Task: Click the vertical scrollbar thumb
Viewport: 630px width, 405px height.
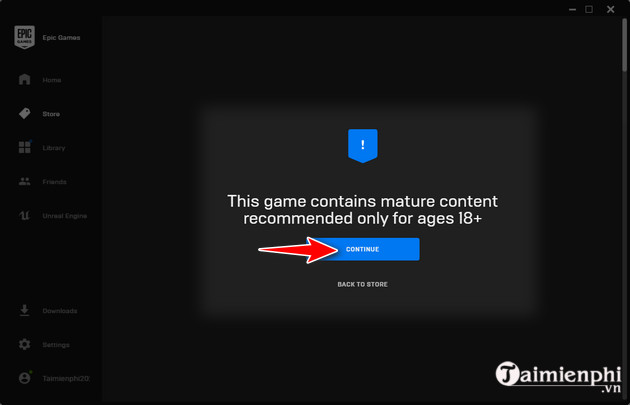Action: [x=625, y=44]
